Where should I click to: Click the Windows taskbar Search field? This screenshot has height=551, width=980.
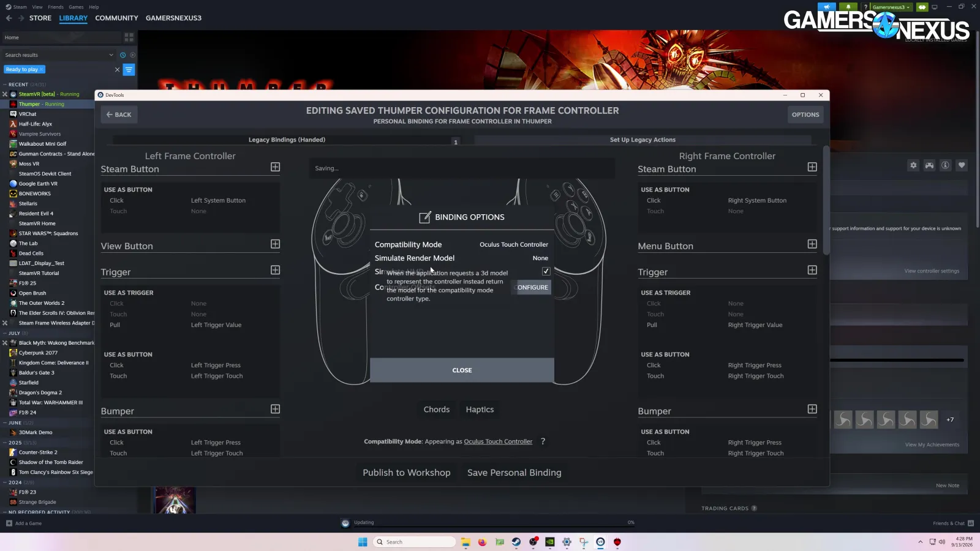[x=415, y=542]
